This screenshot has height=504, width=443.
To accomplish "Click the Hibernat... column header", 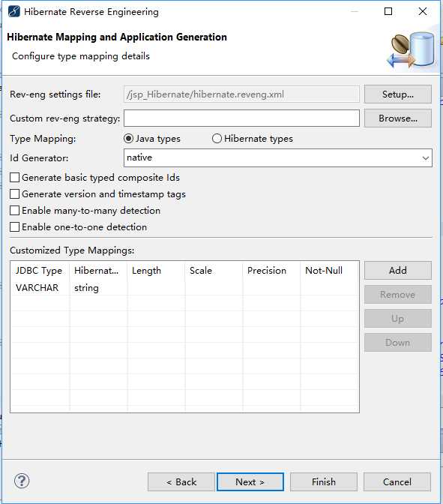I will tap(98, 271).
